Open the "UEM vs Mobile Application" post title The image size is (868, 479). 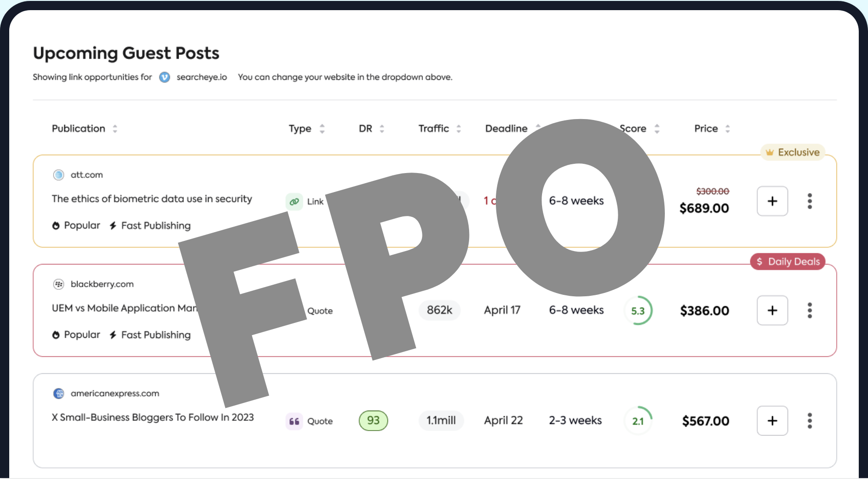pos(125,308)
